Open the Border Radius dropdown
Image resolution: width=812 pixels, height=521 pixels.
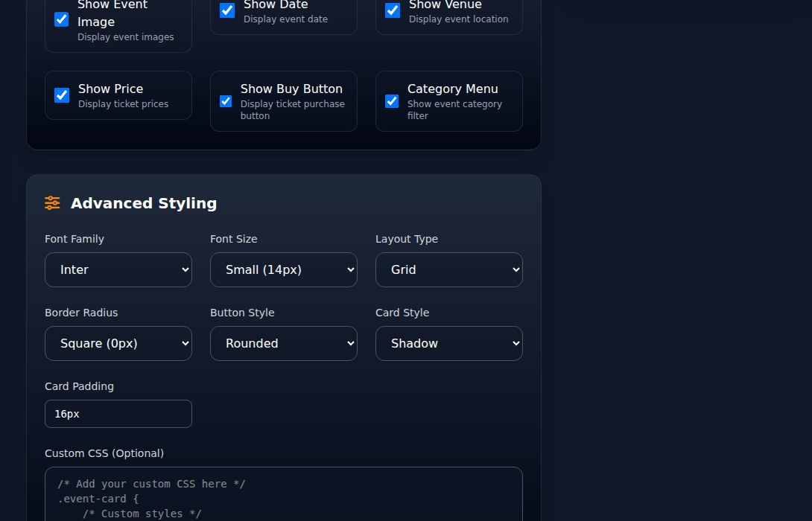coord(118,343)
